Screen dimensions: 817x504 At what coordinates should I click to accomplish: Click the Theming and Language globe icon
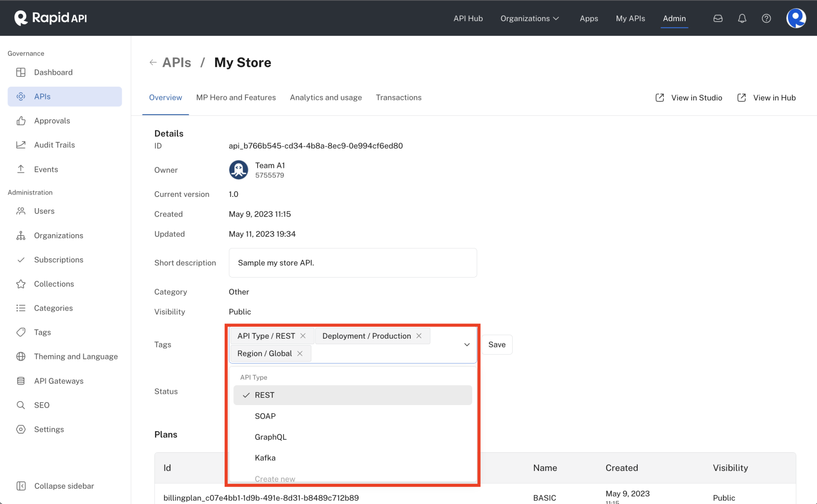[21, 356]
